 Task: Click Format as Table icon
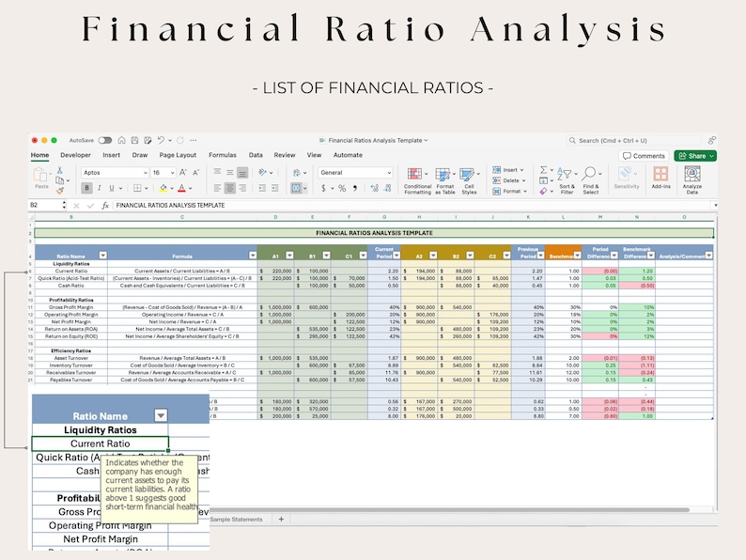[443, 174]
